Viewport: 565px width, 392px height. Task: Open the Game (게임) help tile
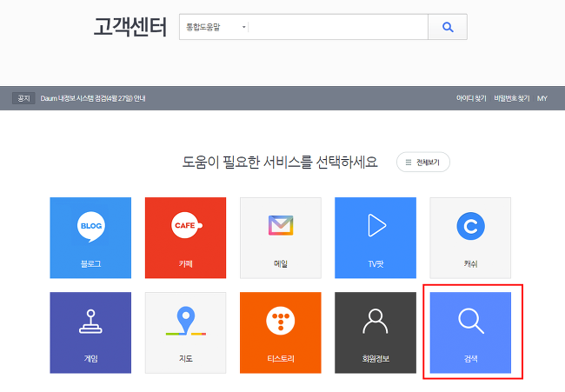tap(90, 333)
